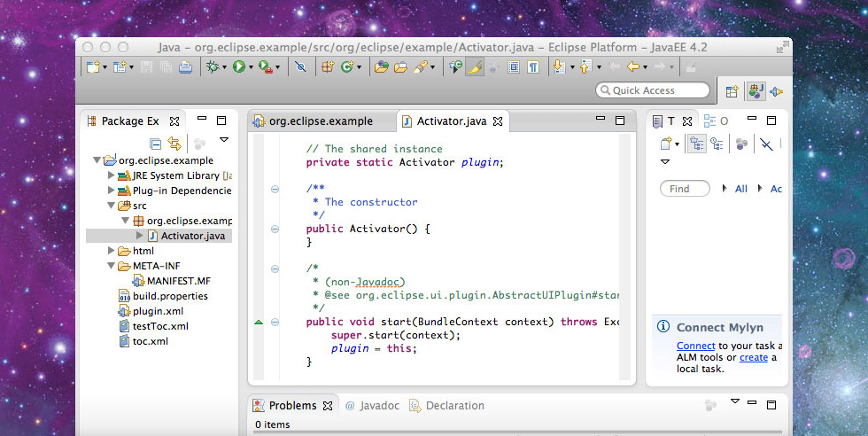The width and height of the screenshot is (868, 436).
Task: Click the Open Perspective icon
Action: coord(732,90)
